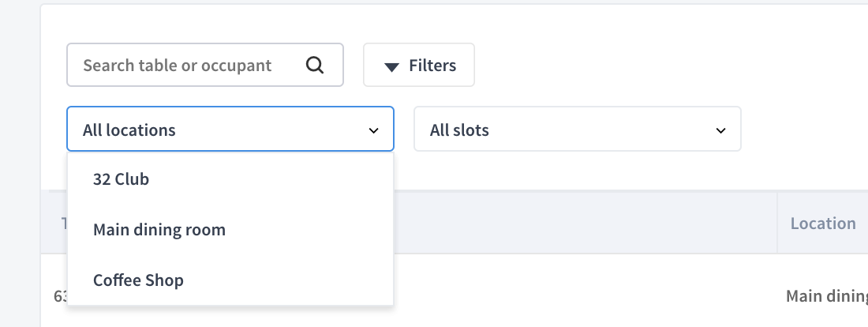Sort by the Location column header
Screen dimensions: 868x327
pos(822,224)
